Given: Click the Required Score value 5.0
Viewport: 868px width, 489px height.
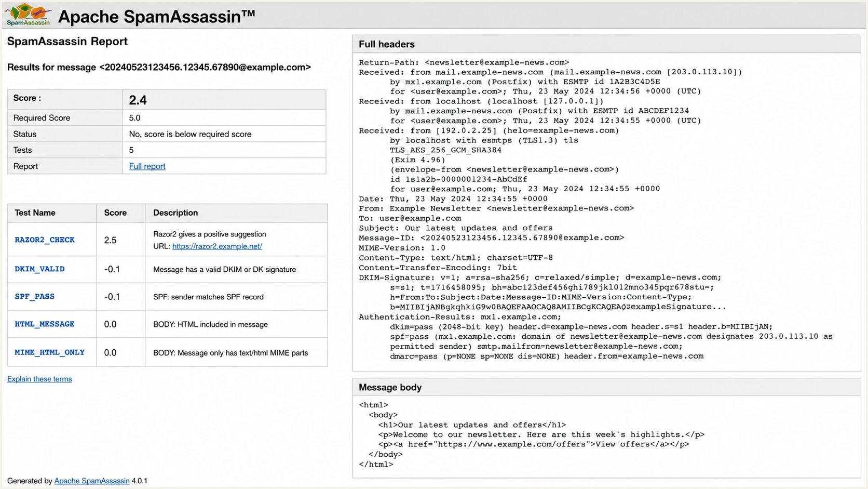Looking at the screenshot, I should (x=134, y=118).
